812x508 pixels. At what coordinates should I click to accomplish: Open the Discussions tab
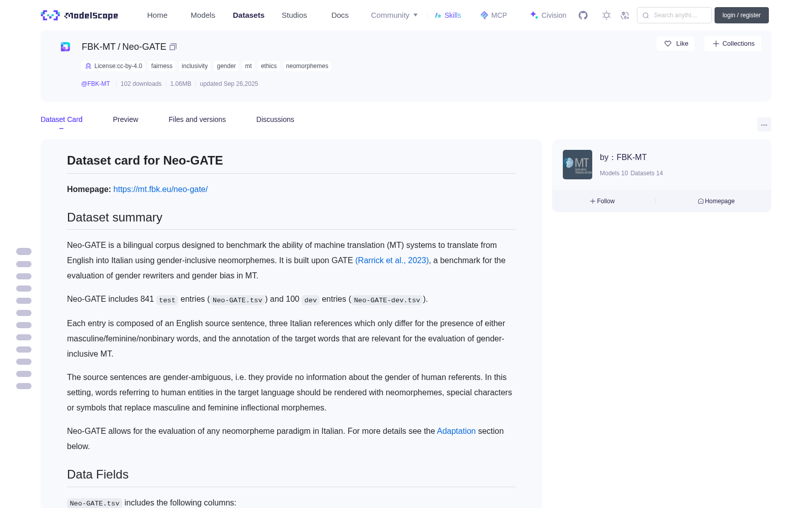click(x=275, y=119)
